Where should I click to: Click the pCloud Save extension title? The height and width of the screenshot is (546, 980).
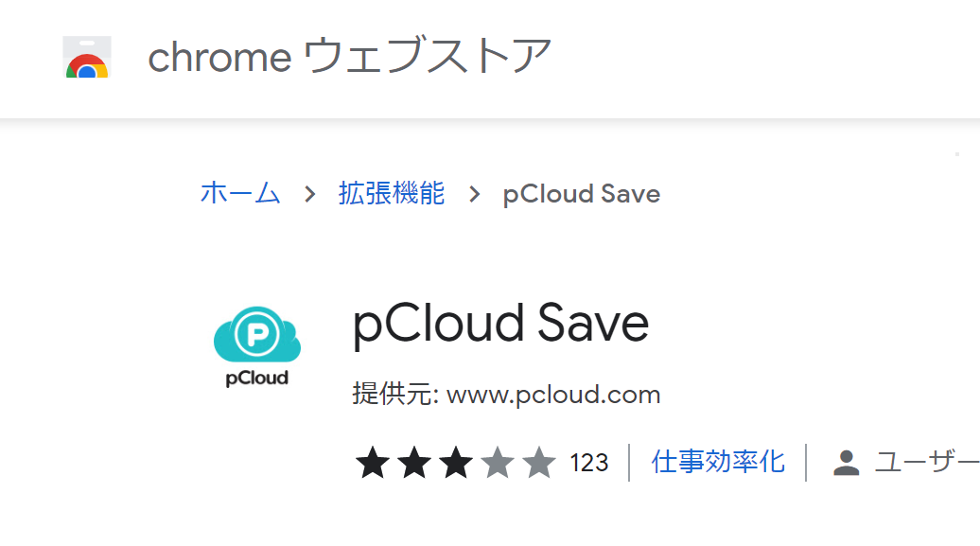[500, 324]
